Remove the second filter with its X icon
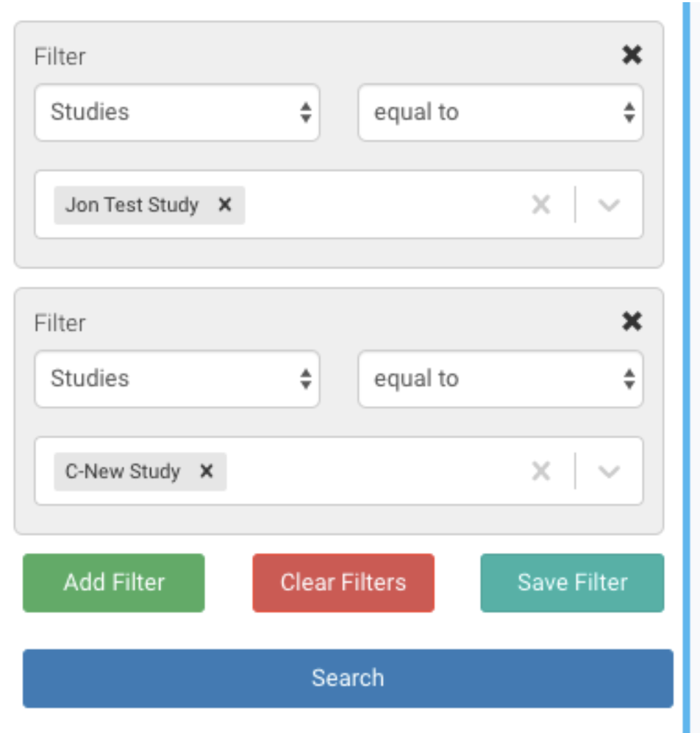700x733 pixels. coord(632,321)
